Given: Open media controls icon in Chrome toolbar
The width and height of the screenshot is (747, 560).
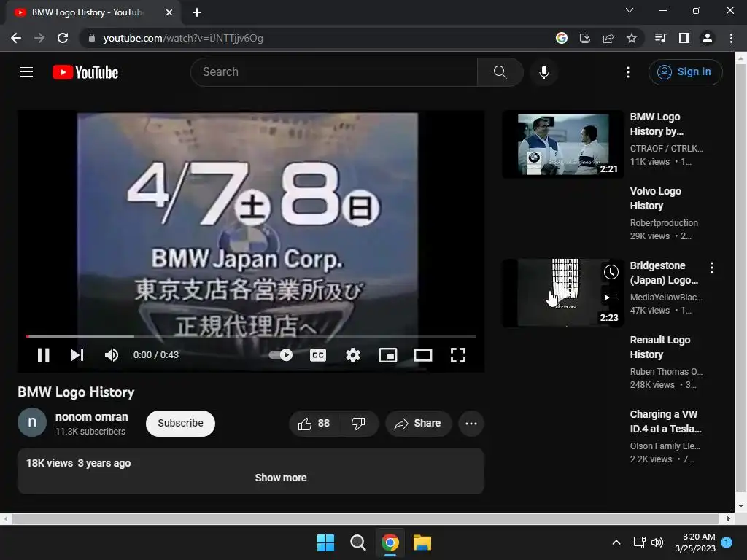Looking at the screenshot, I should [x=661, y=38].
